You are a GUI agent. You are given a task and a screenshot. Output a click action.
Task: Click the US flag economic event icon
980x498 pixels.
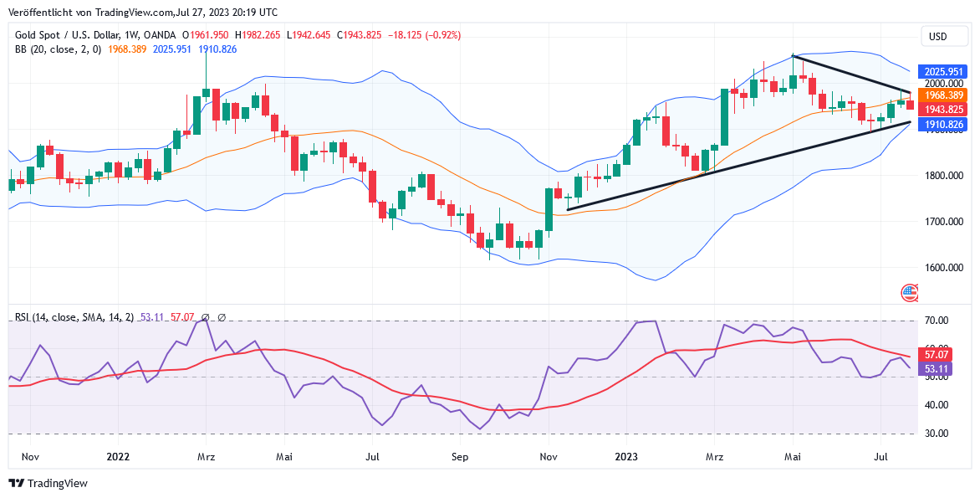click(910, 293)
